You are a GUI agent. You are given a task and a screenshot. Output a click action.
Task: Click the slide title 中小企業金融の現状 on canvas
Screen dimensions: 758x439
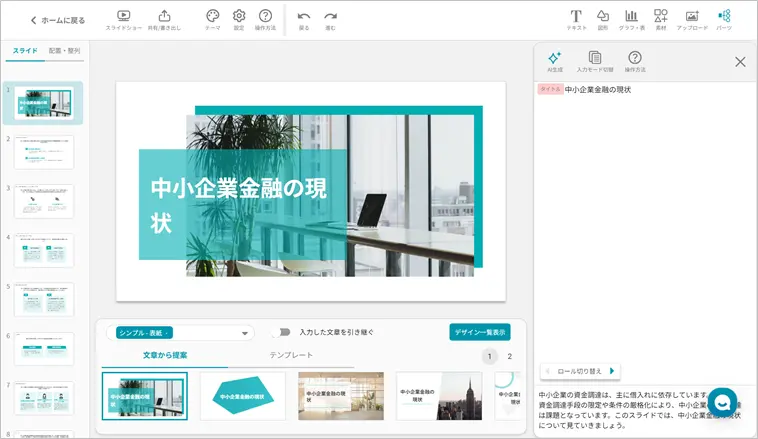tap(239, 205)
